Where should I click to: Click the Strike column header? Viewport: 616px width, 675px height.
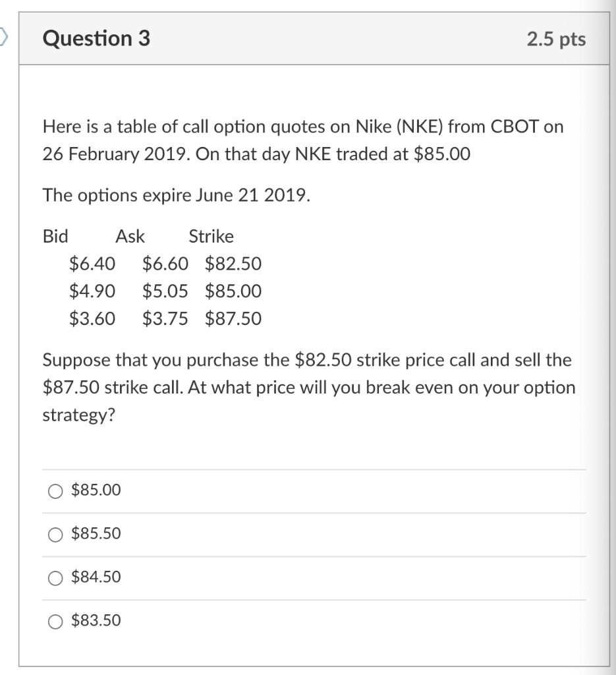tap(211, 237)
